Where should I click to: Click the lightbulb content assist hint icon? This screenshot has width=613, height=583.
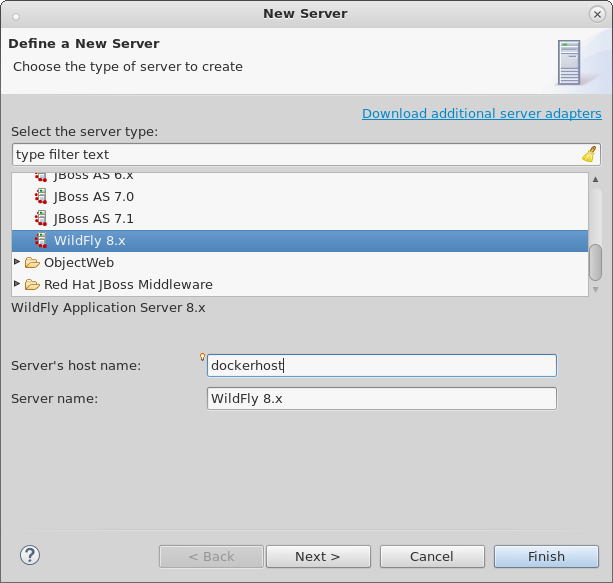point(203,357)
